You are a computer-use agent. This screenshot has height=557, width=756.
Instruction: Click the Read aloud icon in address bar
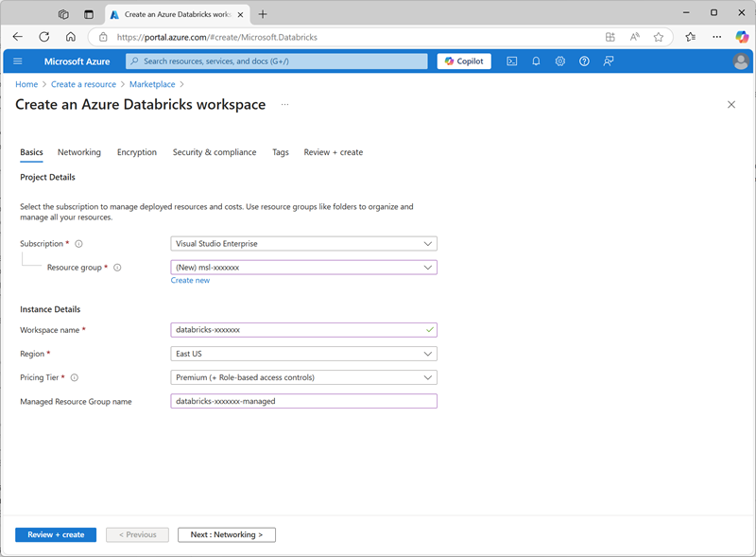tap(634, 37)
